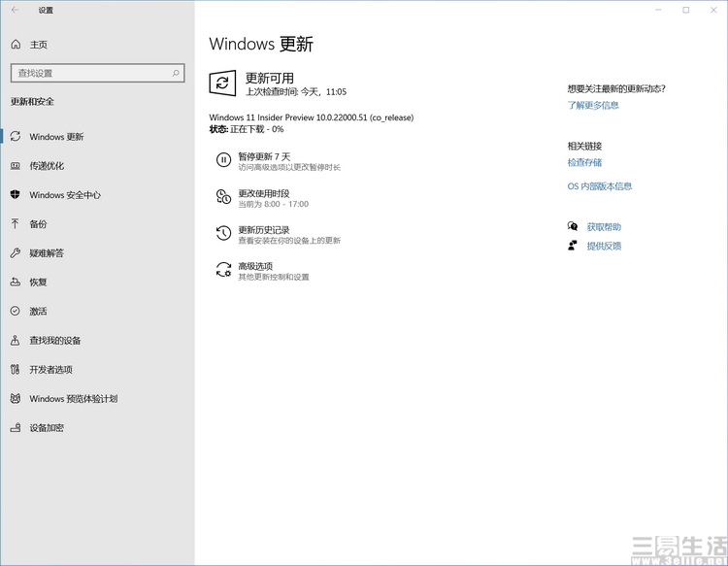728x566 pixels.
Task: Click the 其他更新控制和设置 subtitle
Action: pos(274,277)
